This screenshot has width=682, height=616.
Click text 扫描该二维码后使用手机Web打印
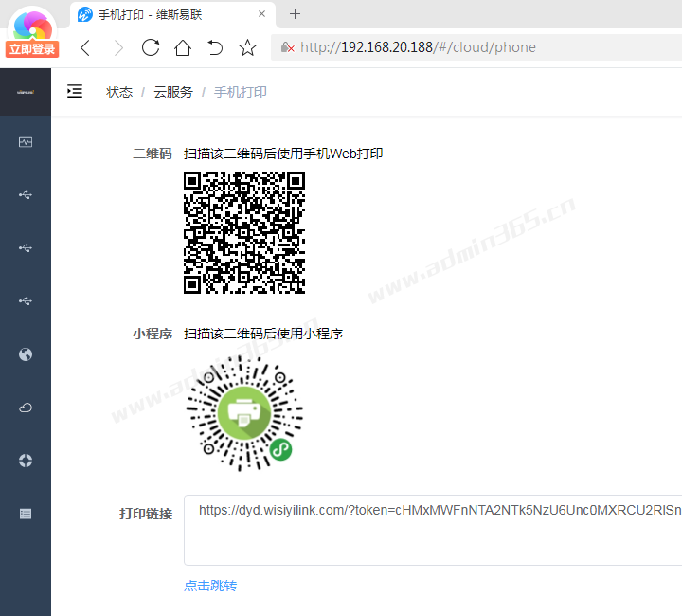coord(283,154)
